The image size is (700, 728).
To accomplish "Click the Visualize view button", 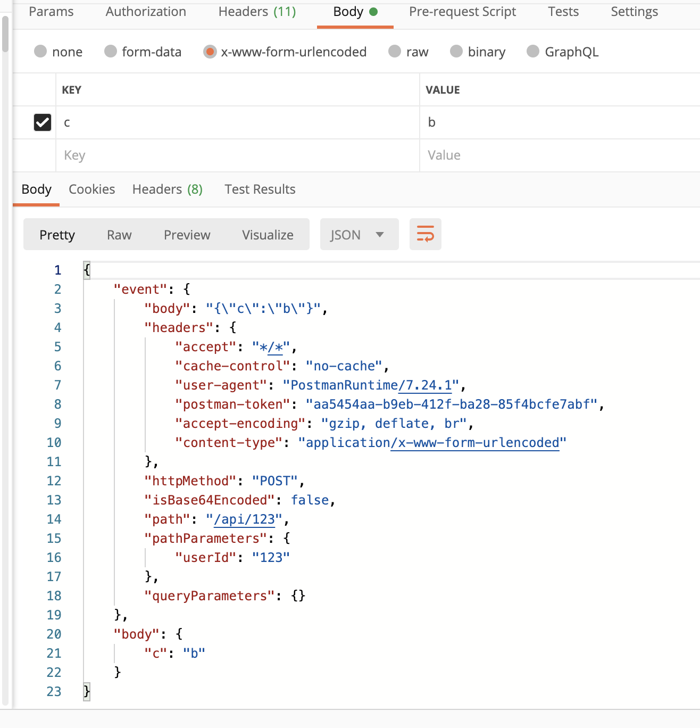I will pyautogui.click(x=268, y=235).
